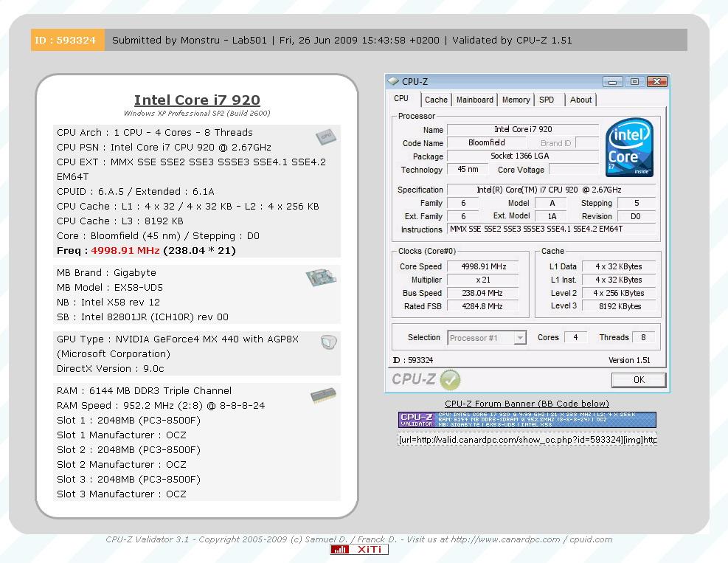Click the GPU icon beside GPU Type
This screenshot has width=728, height=563.
pyautogui.click(x=329, y=342)
